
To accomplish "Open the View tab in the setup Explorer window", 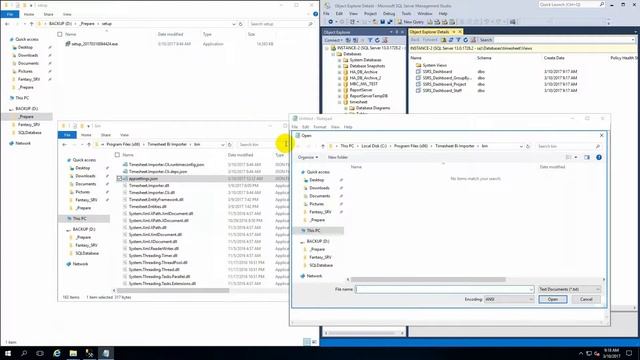I will pyautogui.click(x=67, y=14).
